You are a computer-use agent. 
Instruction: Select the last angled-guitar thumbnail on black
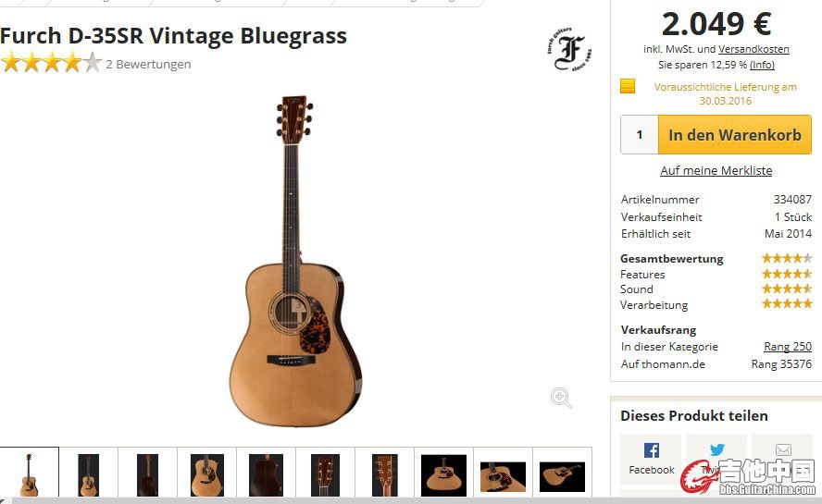[x=562, y=473]
